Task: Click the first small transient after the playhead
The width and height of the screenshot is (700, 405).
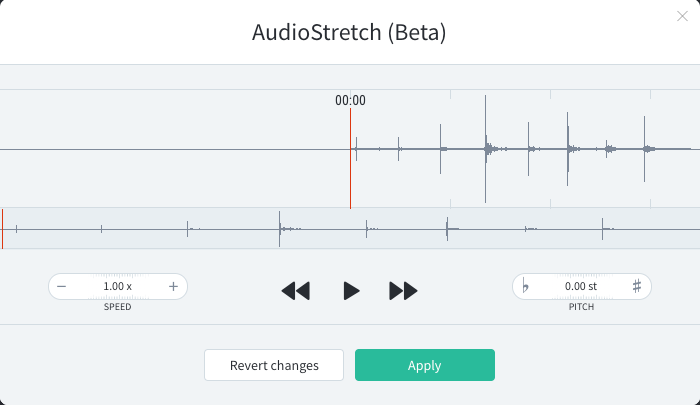Action: click(x=356, y=149)
